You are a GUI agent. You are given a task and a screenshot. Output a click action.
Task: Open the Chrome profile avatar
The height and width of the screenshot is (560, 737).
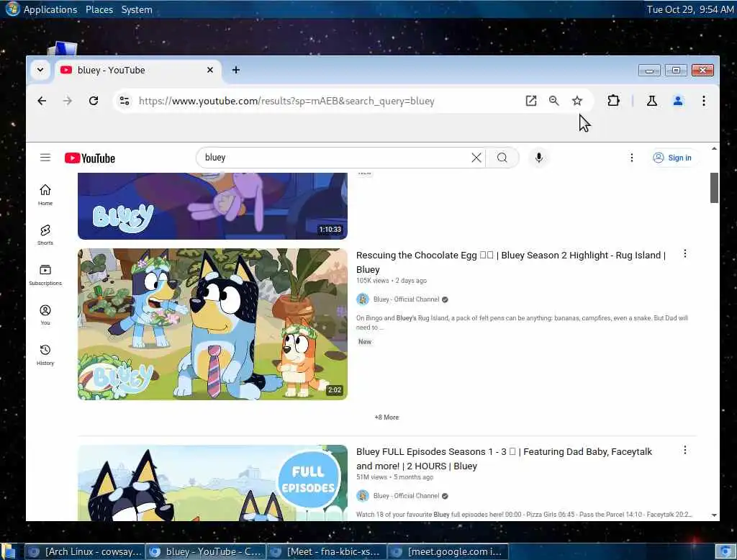678,101
